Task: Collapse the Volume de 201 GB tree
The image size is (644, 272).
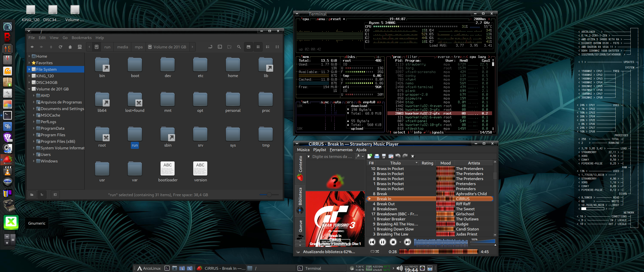Action: [29, 89]
